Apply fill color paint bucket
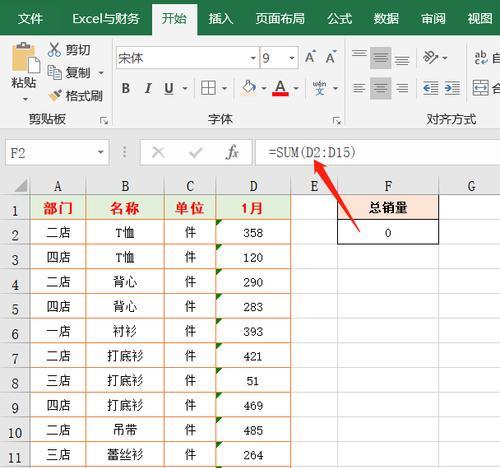 tap(249, 88)
